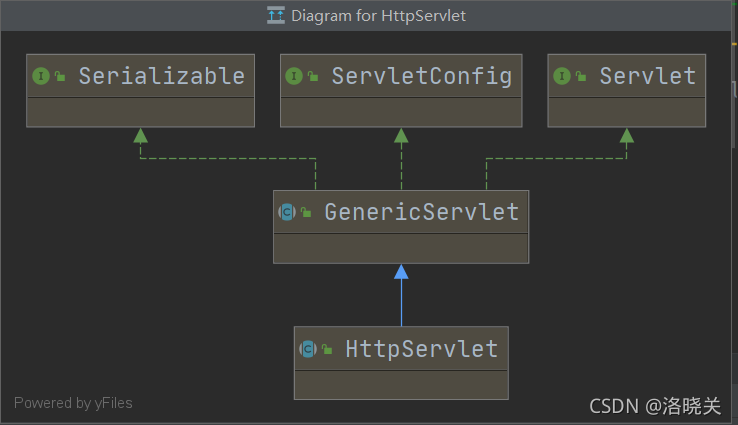The image size is (738, 425).
Task: Click the empty members compartment of Serializable
Action: 141,112
